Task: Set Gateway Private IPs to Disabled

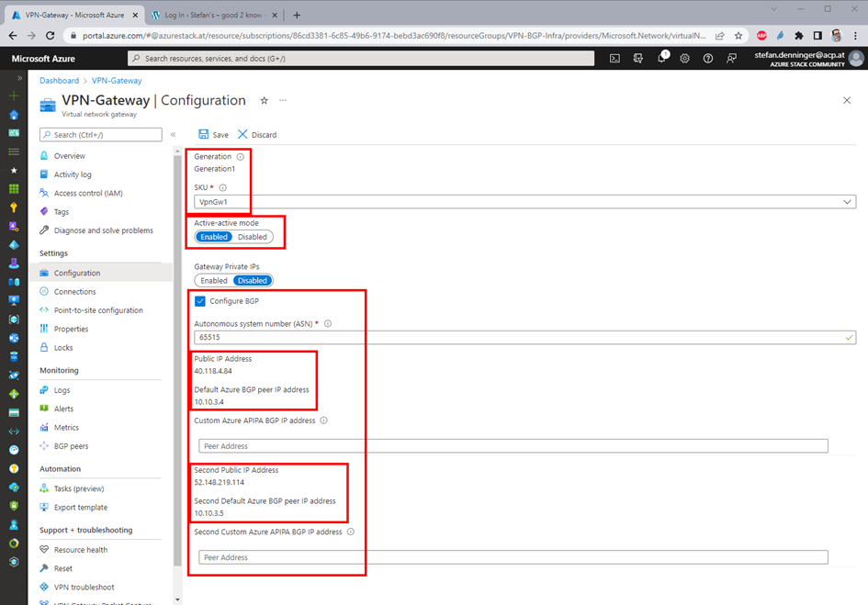Action: (253, 281)
